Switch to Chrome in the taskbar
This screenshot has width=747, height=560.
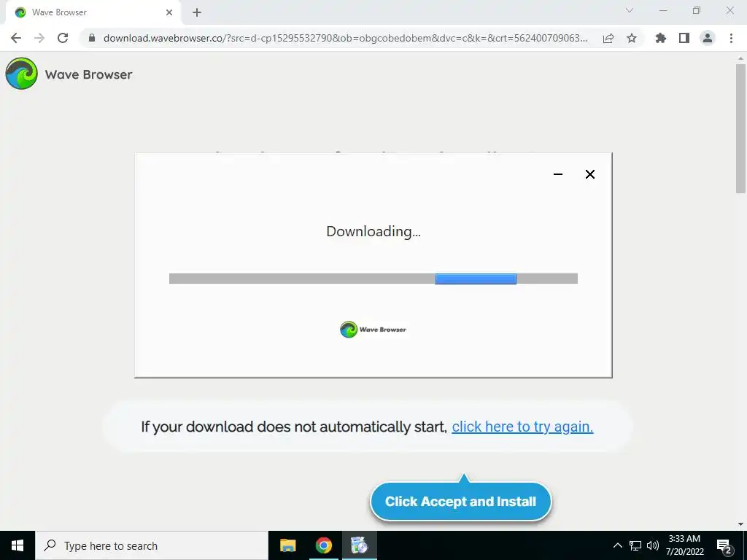[x=323, y=545]
